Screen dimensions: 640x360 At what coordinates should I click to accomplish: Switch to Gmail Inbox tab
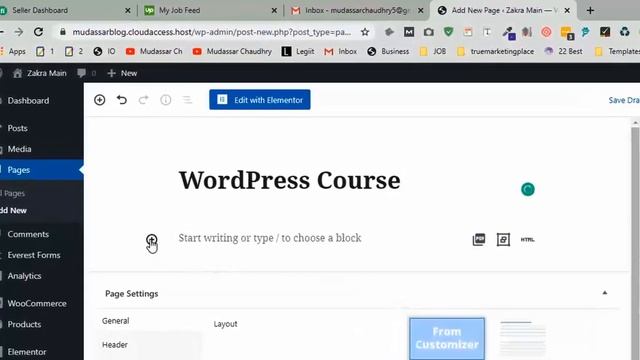[357, 10]
